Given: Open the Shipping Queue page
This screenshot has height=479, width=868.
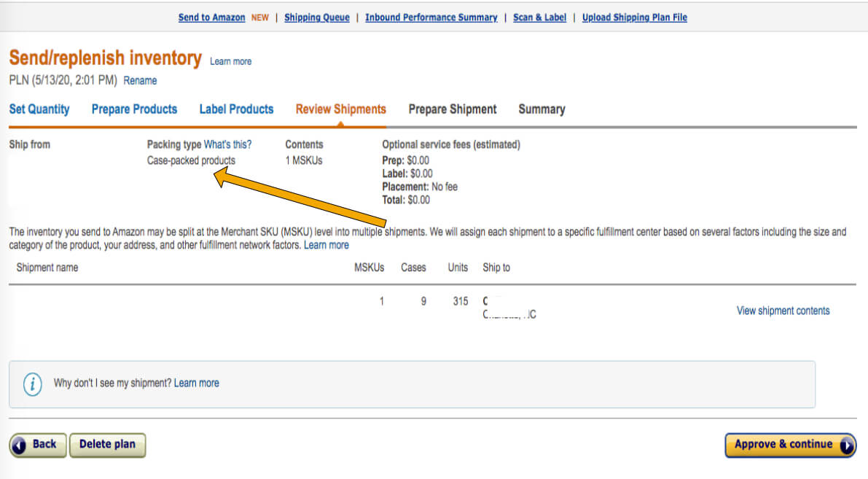Looking at the screenshot, I should tap(317, 17).
